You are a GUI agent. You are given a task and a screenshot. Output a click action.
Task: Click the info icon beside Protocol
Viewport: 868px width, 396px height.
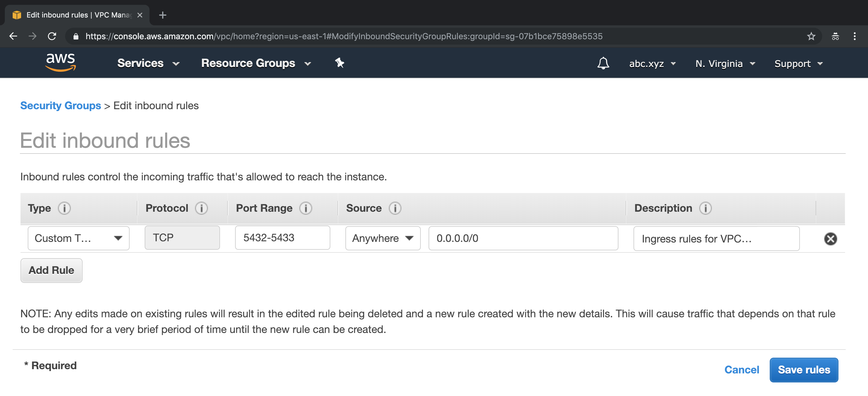[x=201, y=208]
